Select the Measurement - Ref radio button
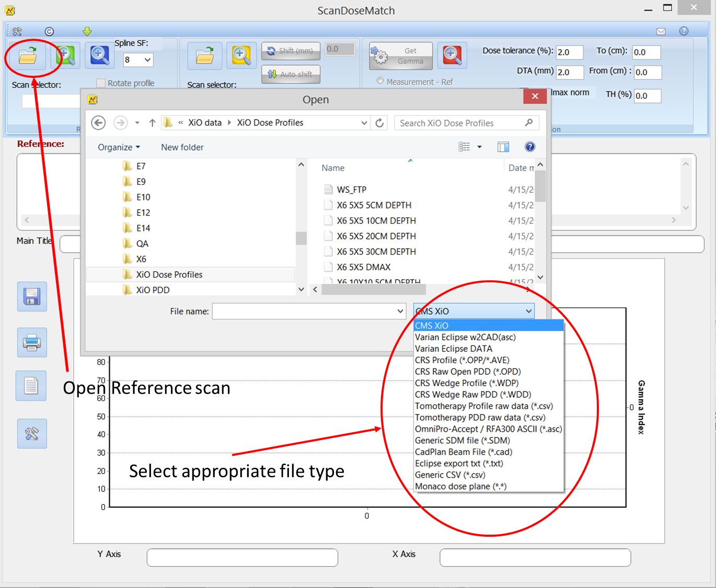This screenshot has width=716, height=588. point(380,82)
